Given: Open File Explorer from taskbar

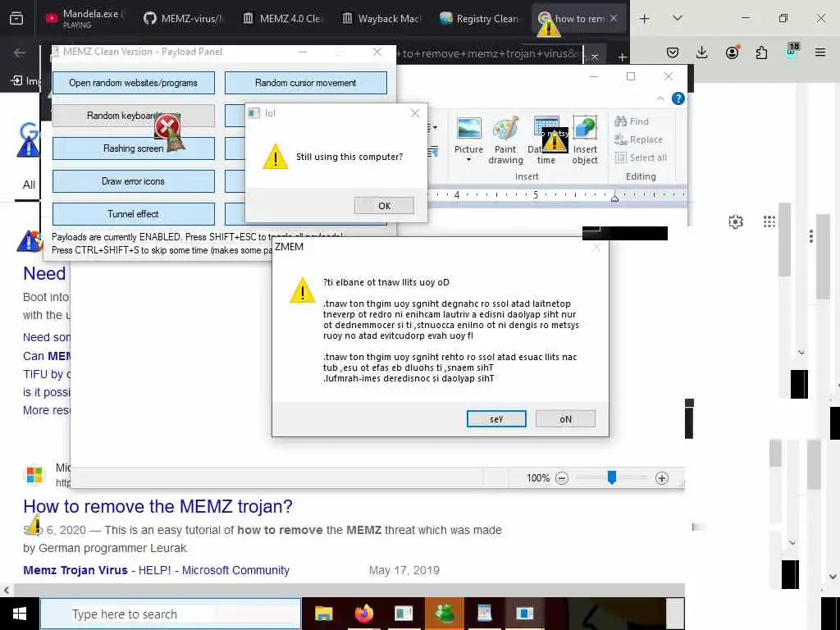Looking at the screenshot, I should pyautogui.click(x=323, y=614).
